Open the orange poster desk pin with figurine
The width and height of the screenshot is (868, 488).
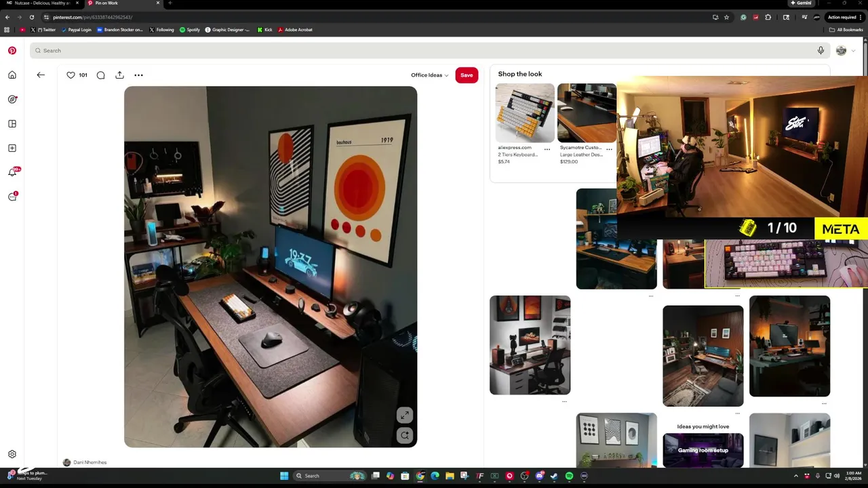530,345
